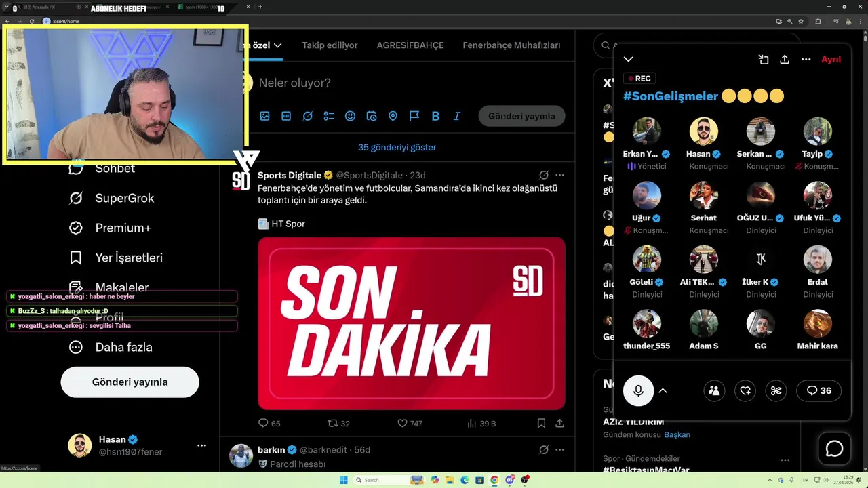Open the SON DAKİKA post image
The height and width of the screenshot is (488, 868).
click(411, 323)
